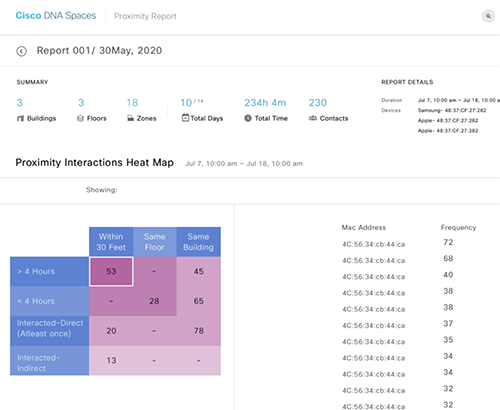Click the 10 Total Days value
Screen dimensions: 500x410
pos(186,103)
